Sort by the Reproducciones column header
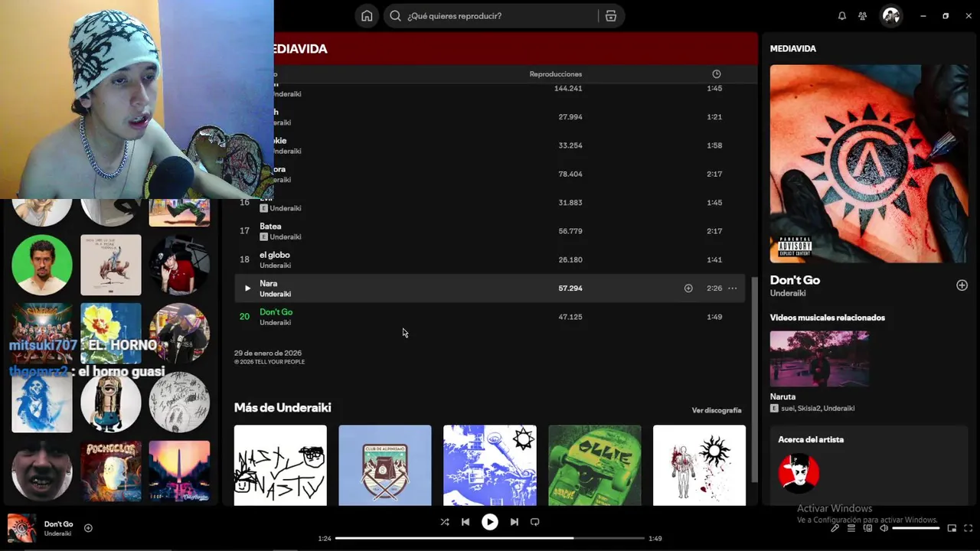The width and height of the screenshot is (980, 551). click(556, 74)
